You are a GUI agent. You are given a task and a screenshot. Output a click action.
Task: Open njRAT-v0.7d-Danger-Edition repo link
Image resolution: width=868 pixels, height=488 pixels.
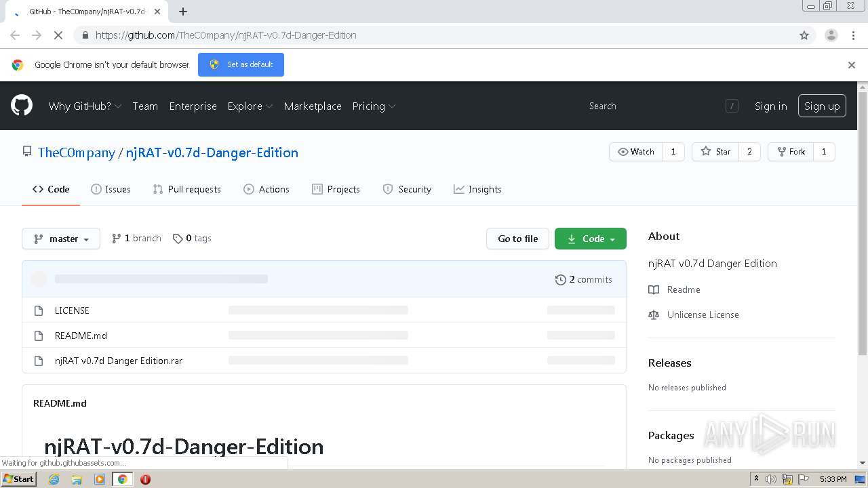click(x=212, y=152)
